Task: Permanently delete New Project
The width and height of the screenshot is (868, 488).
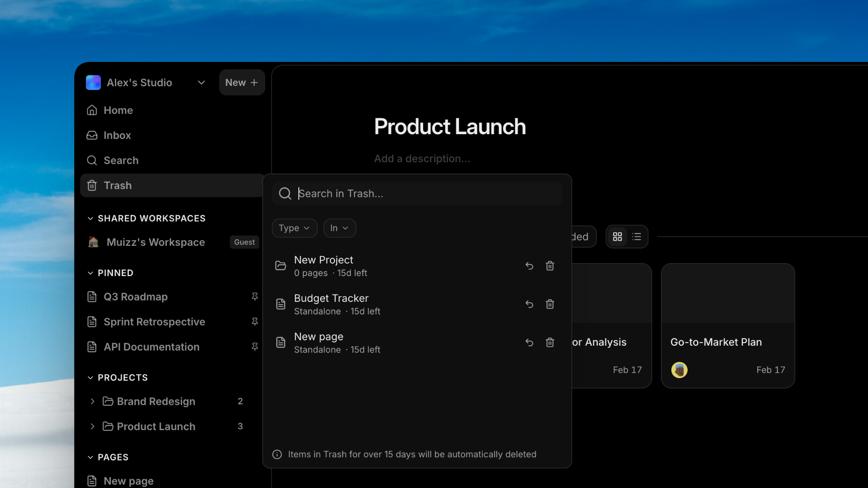Action: tap(550, 266)
